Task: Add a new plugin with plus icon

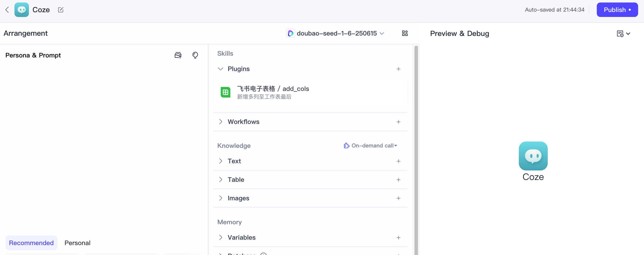Action: click(x=398, y=69)
